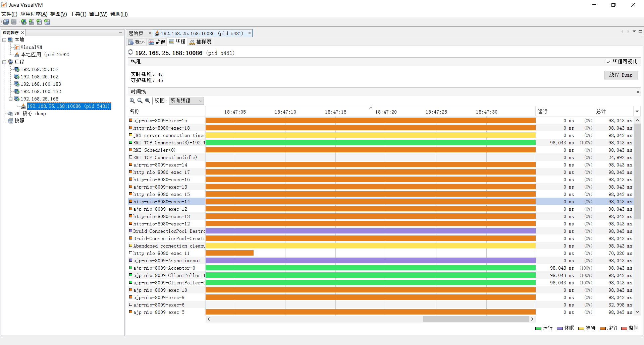Click the 远程 network node icon
Screen dimensions: 644x345
tap(10, 62)
